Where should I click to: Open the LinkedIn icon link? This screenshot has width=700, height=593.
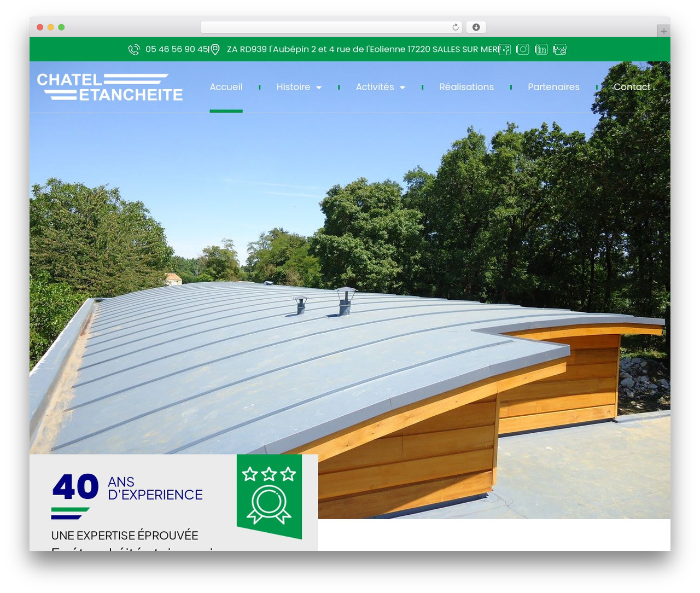pyautogui.click(x=541, y=50)
